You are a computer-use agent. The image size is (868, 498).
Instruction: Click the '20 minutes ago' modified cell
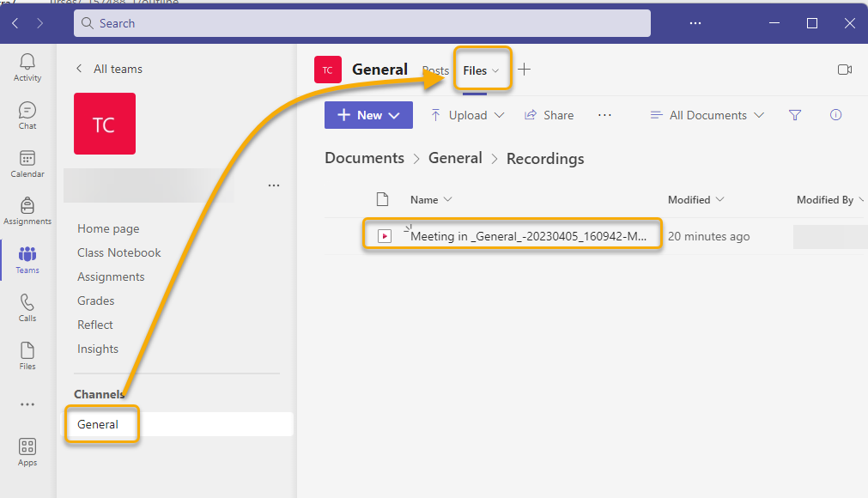[x=708, y=236]
